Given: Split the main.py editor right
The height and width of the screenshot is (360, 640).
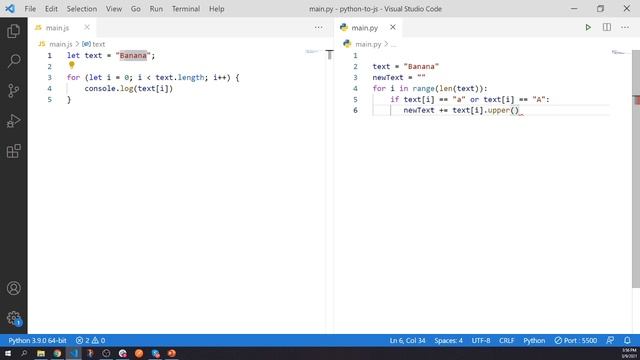Looking at the screenshot, I should pyautogui.click(x=607, y=27).
